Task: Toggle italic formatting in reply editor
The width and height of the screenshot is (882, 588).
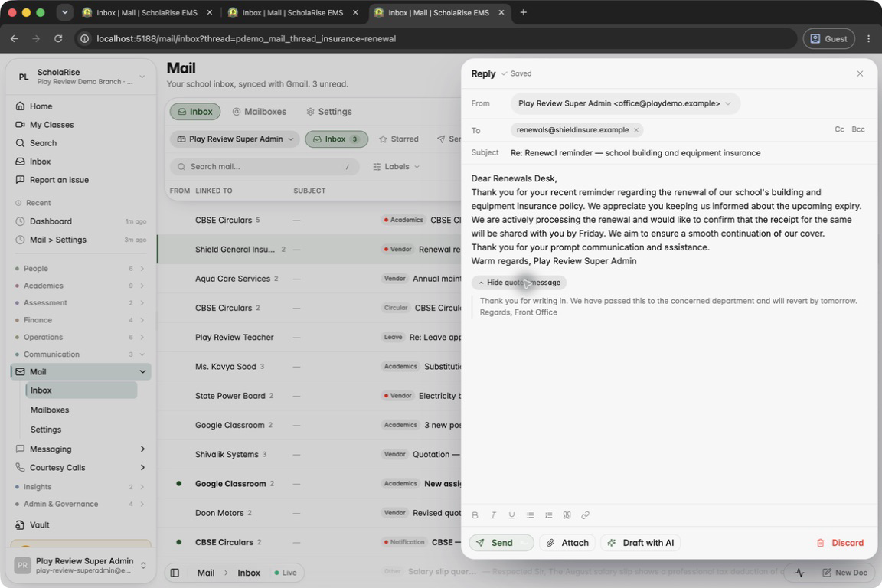Action: coord(493,514)
